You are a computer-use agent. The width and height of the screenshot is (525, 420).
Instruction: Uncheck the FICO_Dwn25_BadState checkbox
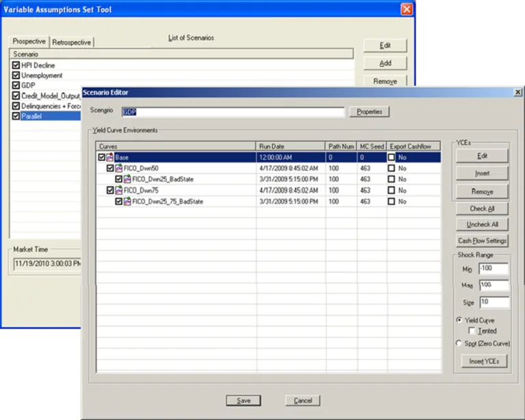(118, 179)
